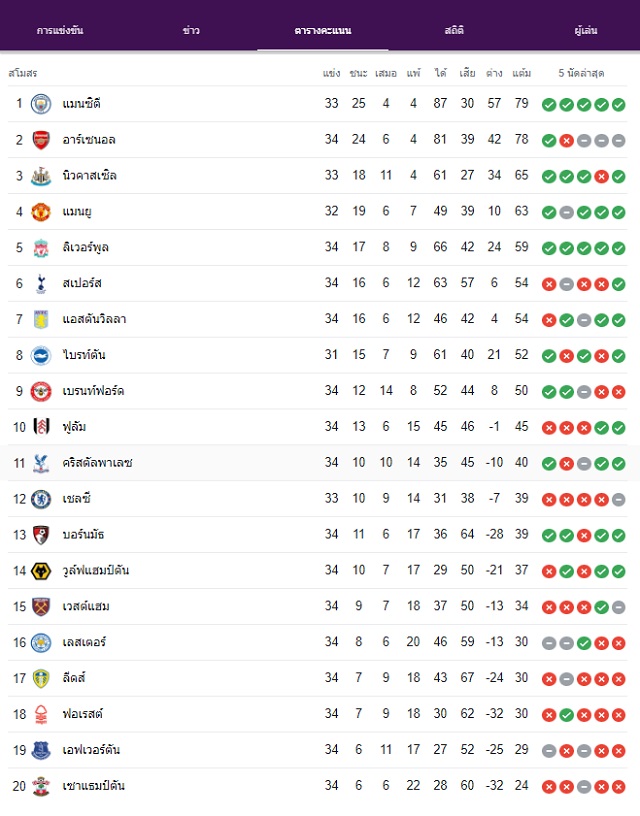
Task: Click the Wolverhampton wolf crest
Action: pos(41,571)
